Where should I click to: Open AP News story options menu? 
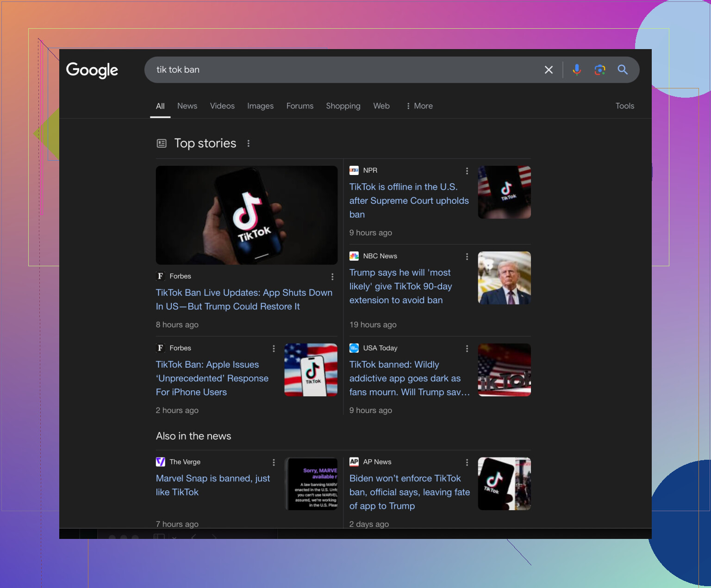pos(467,462)
